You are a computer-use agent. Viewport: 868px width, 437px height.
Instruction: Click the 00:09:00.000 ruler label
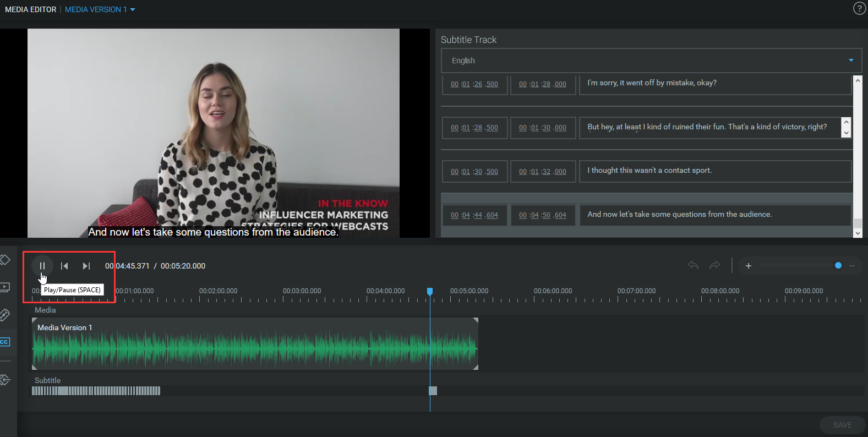[x=804, y=291]
